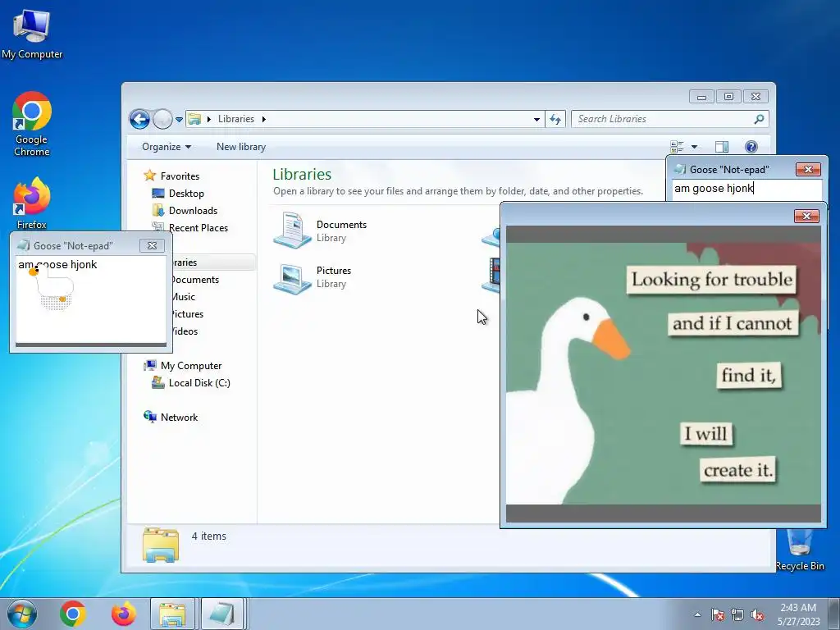
Task: Click the muted volume tray icon
Action: [757, 614]
